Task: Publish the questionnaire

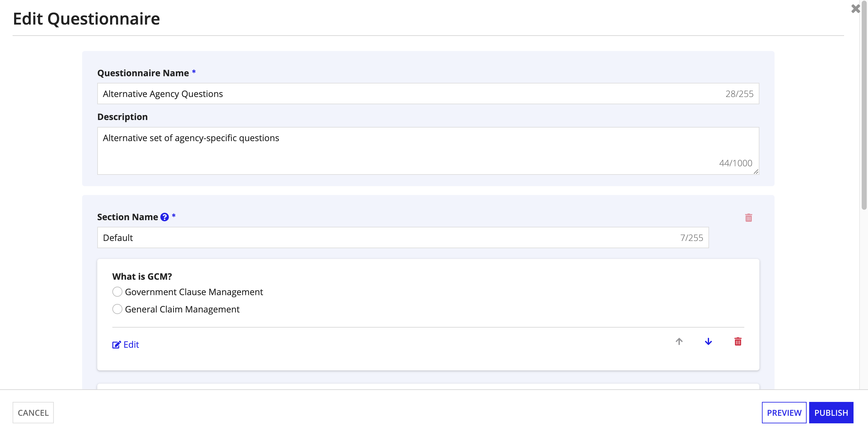Action: pyautogui.click(x=831, y=413)
